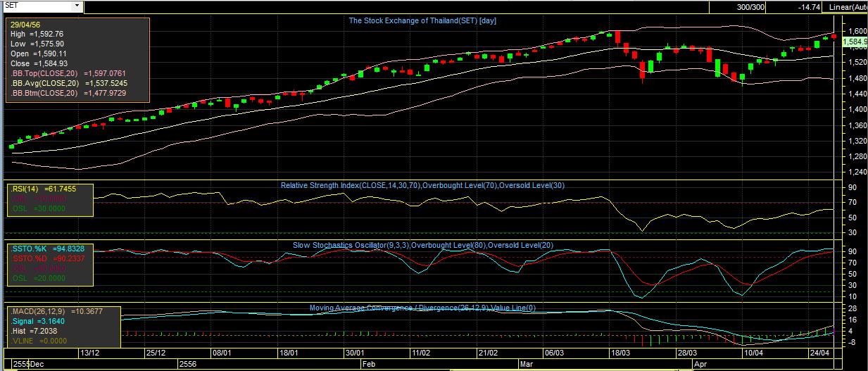Open the Linear(Auto) scale selector
868x371 pixels.
[x=848, y=6]
